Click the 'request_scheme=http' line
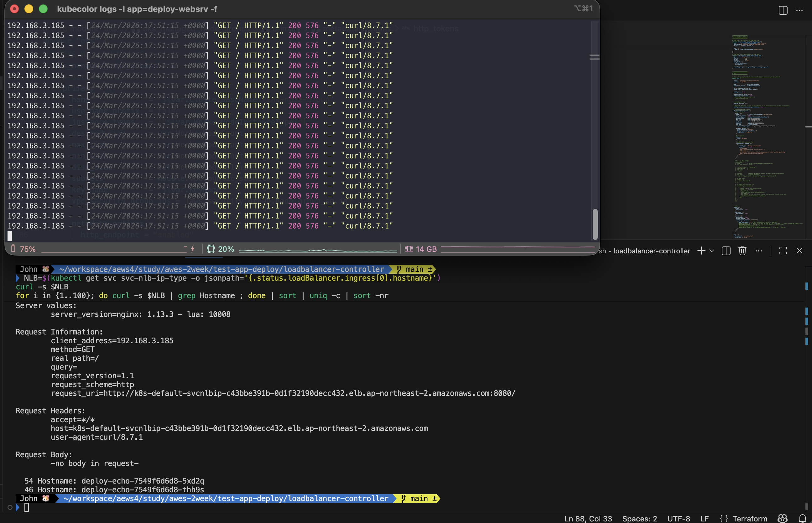Screen dimensions: 812x523 click(x=92, y=385)
